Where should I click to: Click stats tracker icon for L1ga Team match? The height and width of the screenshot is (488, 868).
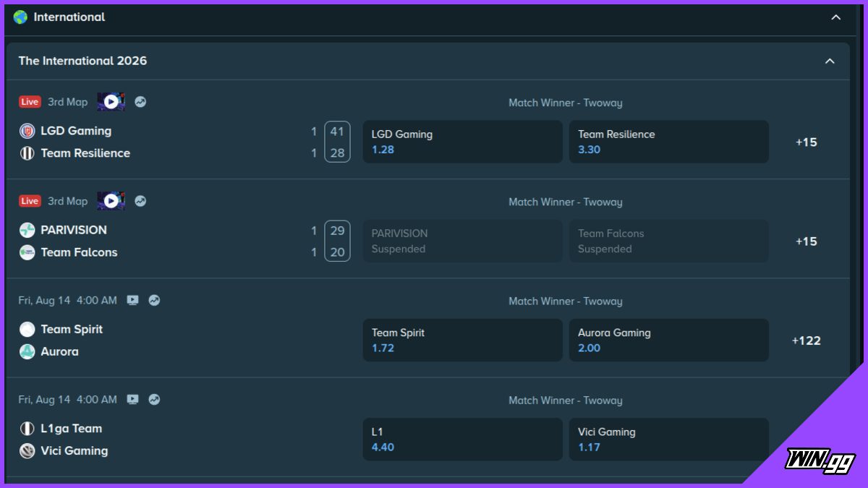coord(154,399)
